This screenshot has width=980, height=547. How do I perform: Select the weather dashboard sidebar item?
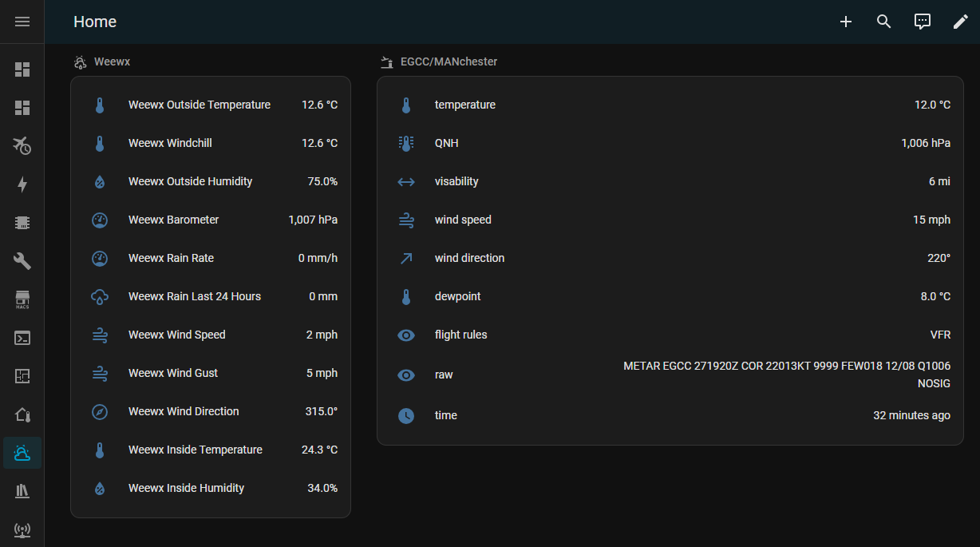pos(22,453)
